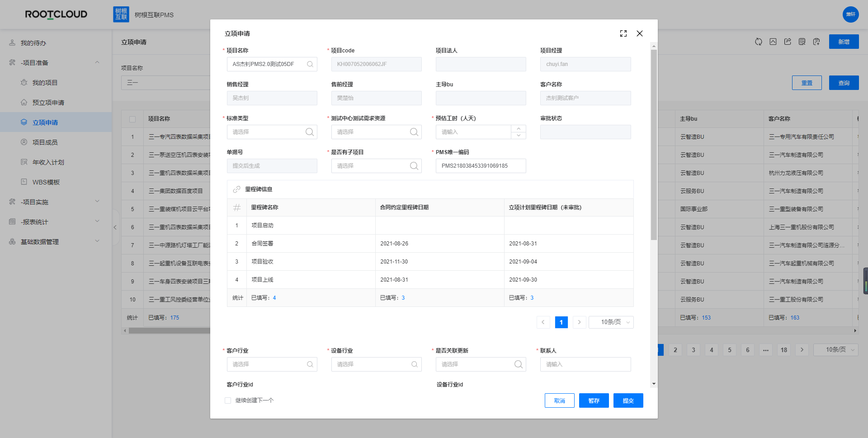Click the 提交 button
This screenshot has height=438, width=868.
pos(628,400)
